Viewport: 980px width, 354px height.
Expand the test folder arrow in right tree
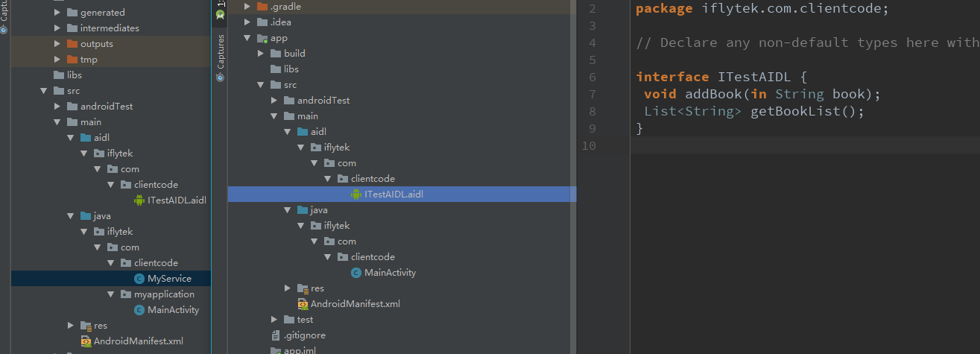274,320
